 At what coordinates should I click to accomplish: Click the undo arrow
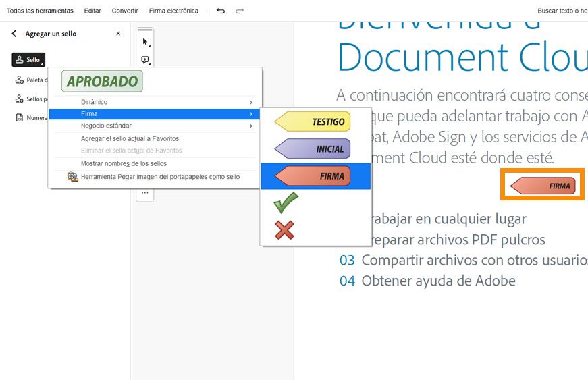click(221, 11)
